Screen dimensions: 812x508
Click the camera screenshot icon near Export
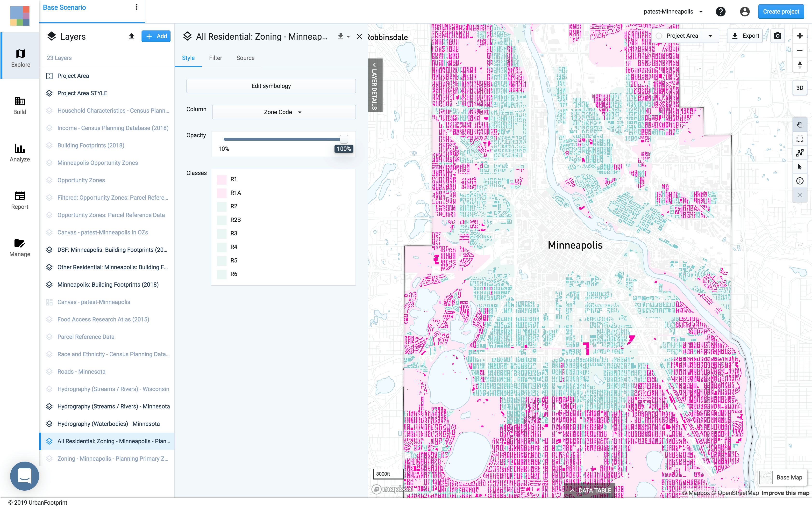tap(778, 36)
